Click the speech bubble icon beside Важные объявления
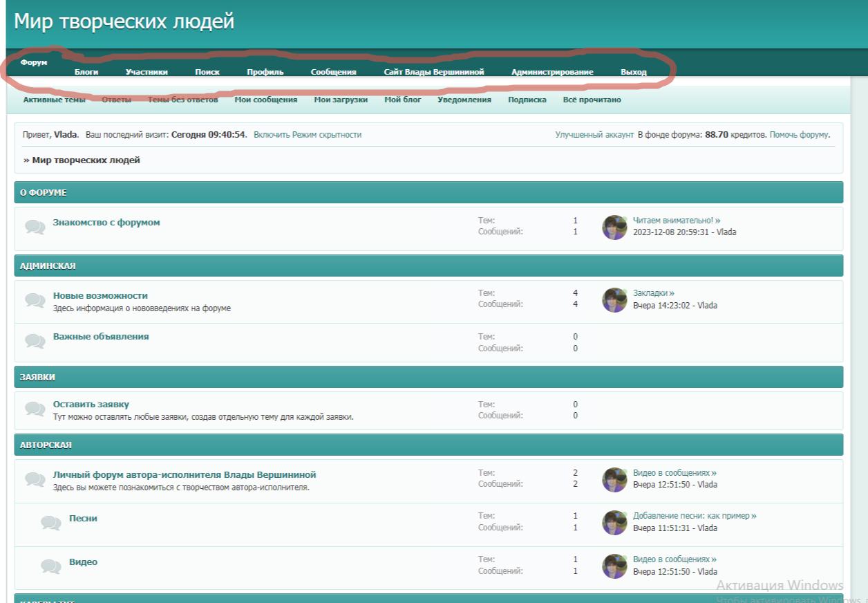This screenshot has width=868, height=603. (35, 341)
